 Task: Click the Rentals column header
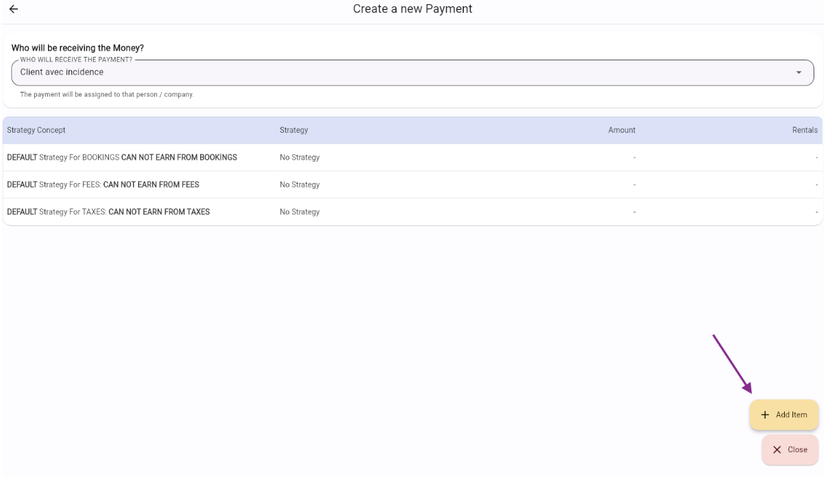coord(804,130)
